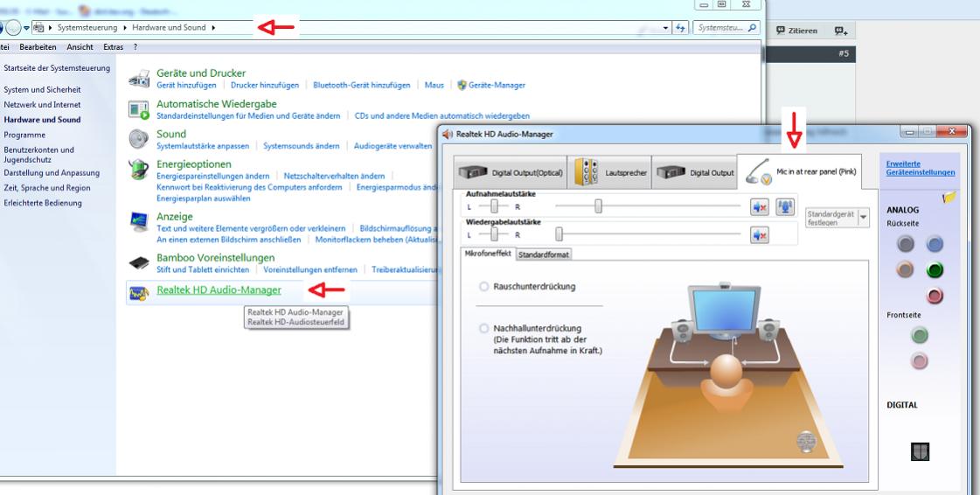This screenshot has height=495, width=980.
Task: Open the Extras menu
Action: tap(113, 47)
